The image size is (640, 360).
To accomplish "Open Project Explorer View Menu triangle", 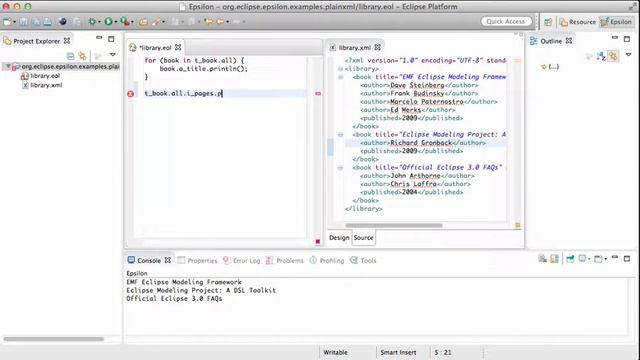I will (x=113, y=55).
